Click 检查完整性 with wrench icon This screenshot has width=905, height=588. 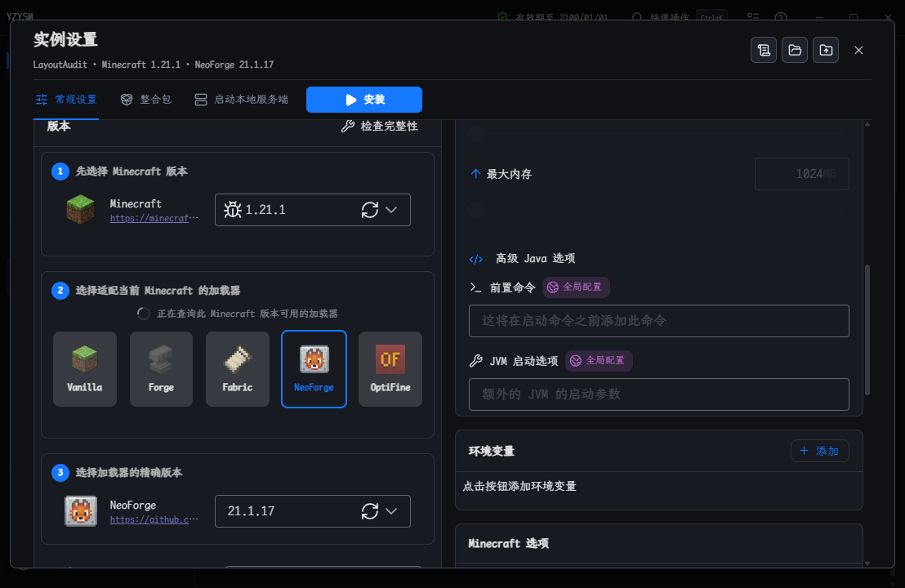(379, 126)
